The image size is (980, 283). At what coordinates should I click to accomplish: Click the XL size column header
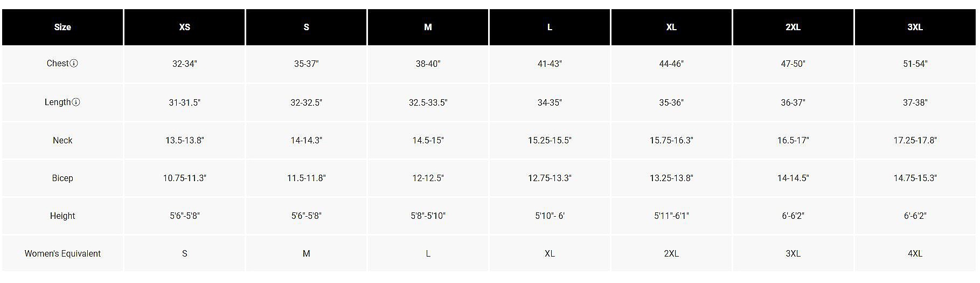pyautogui.click(x=671, y=27)
